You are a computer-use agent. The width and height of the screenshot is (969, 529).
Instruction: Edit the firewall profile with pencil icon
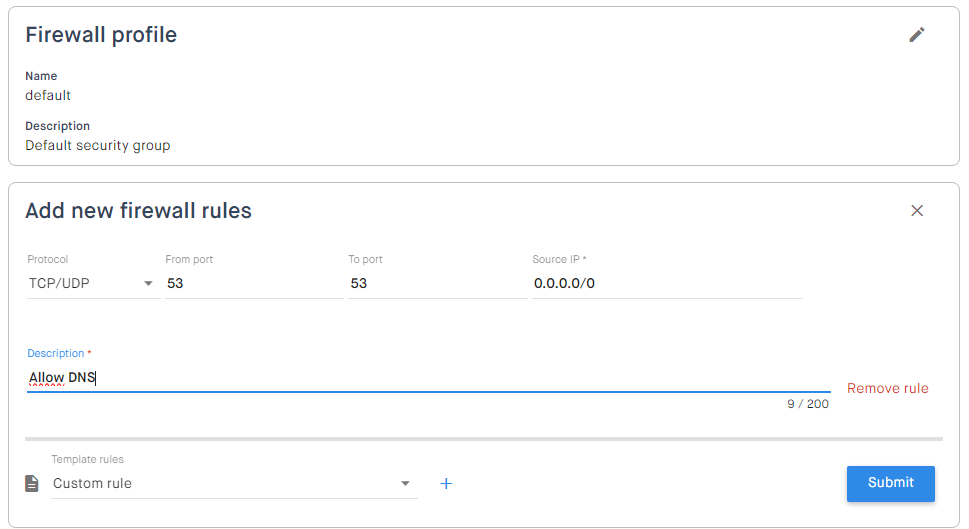[x=916, y=35]
